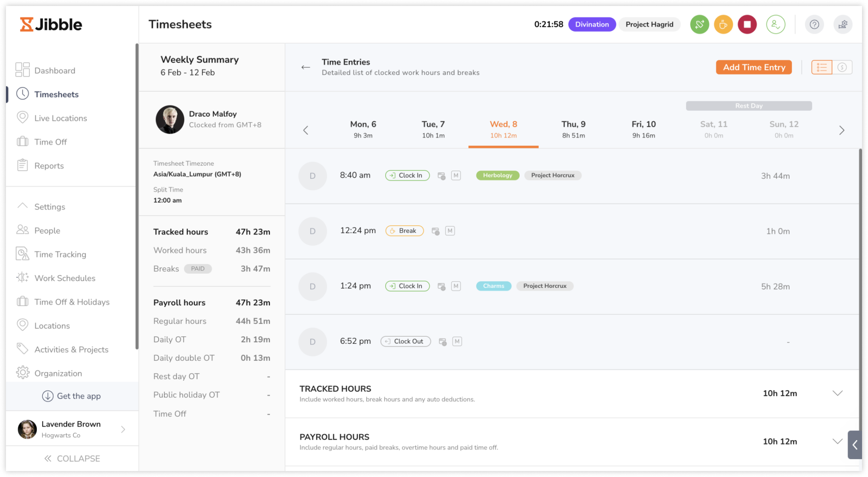The height and width of the screenshot is (477, 868).
Task: Expand the PAYROLL HOURS section
Action: [x=837, y=441]
